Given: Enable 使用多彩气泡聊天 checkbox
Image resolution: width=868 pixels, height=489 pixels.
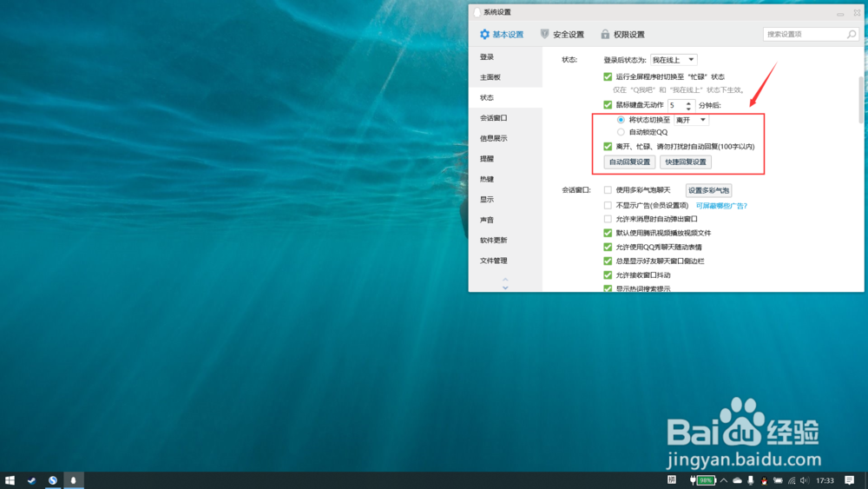Looking at the screenshot, I should click(x=608, y=190).
